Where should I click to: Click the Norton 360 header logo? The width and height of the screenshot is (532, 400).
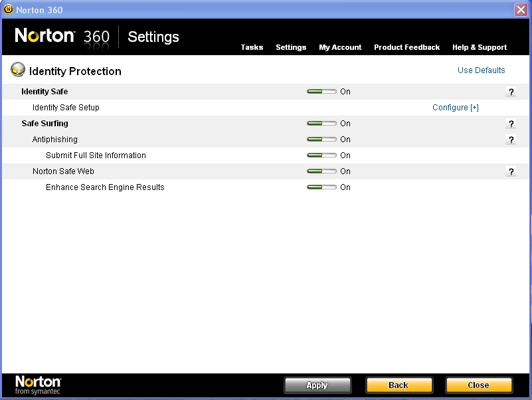point(62,36)
